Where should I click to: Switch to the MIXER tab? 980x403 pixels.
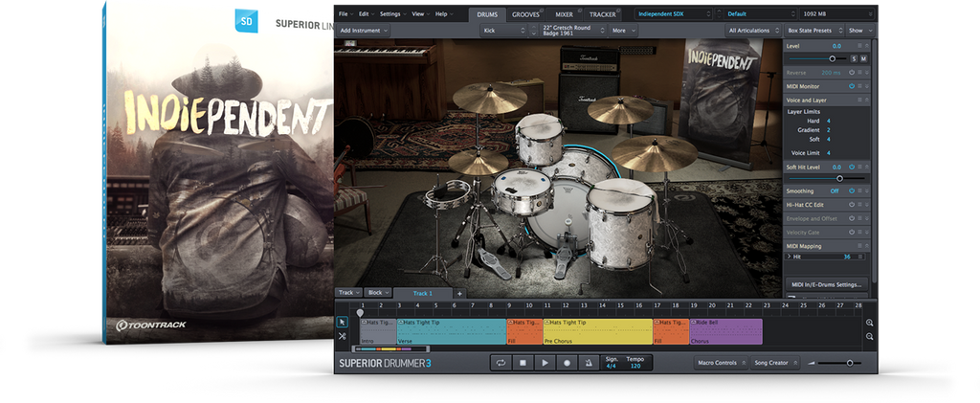point(564,14)
